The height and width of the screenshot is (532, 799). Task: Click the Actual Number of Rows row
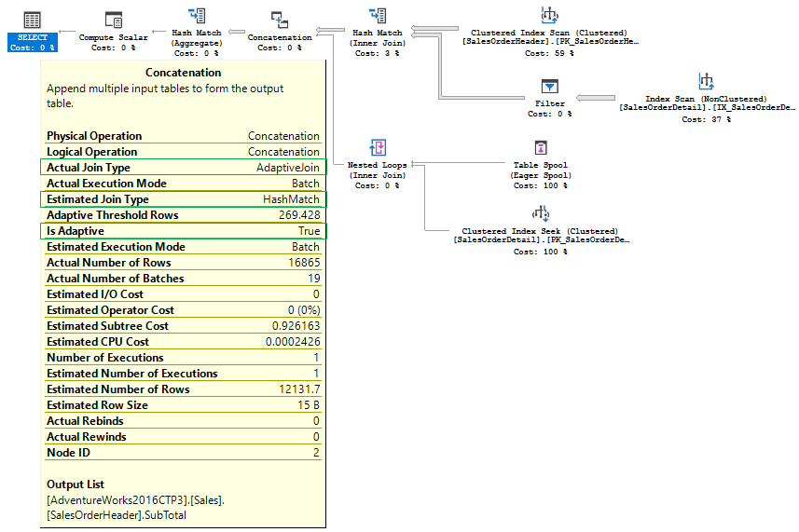pyautogui.click(x=183, y=263)
